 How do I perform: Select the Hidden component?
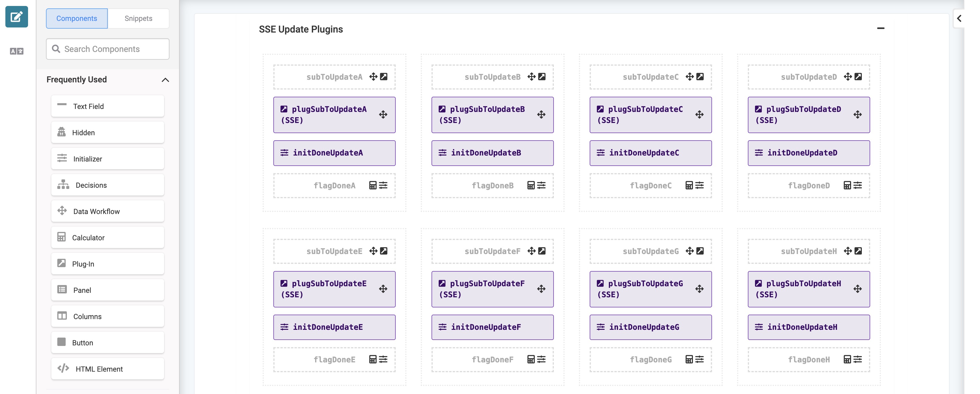(x=108, y=133)
